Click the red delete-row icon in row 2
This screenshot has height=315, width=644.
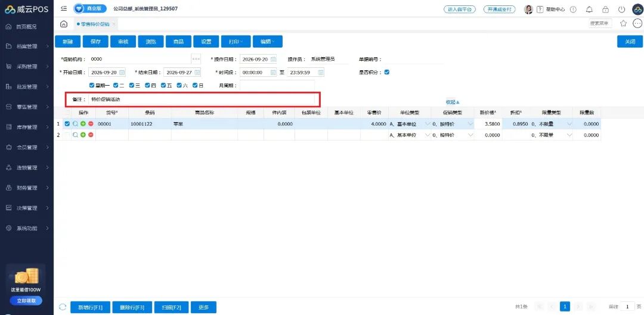pos(91,135)
